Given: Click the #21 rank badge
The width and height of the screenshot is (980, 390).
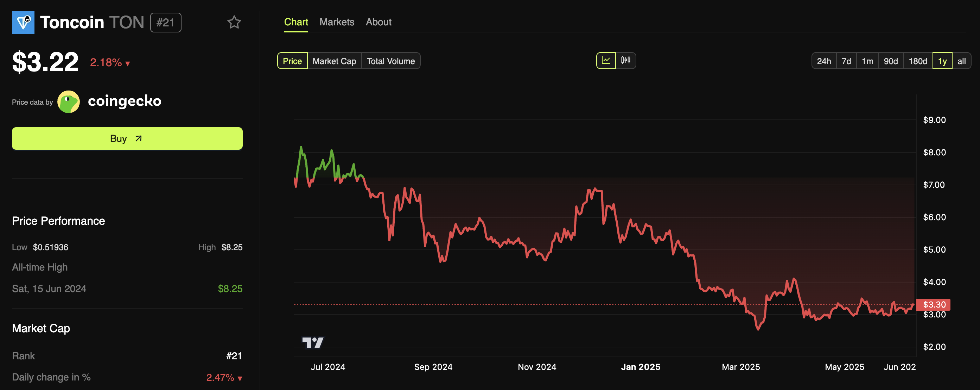Looking at the screenshot, I should pos(165,23).
